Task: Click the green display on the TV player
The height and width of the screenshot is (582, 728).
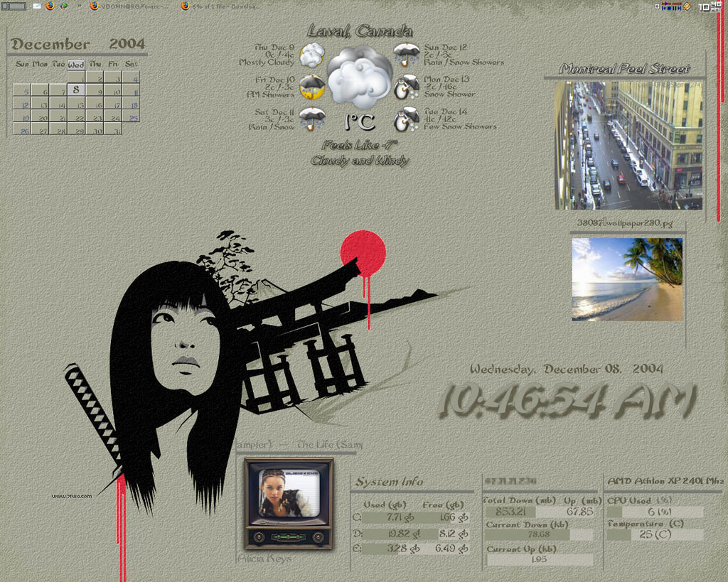Action: click(x=289, y=537)
